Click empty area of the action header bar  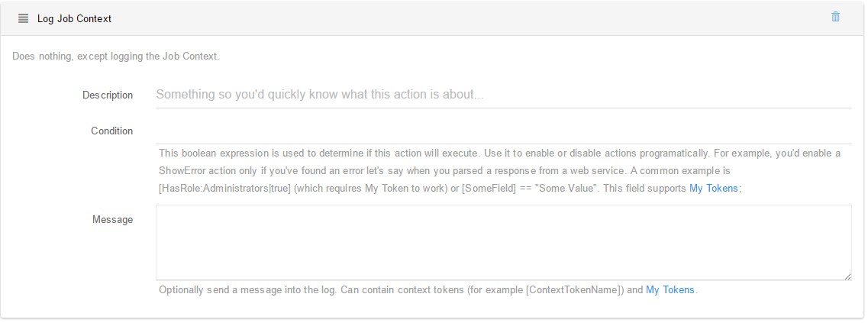[x=470, y=18]
